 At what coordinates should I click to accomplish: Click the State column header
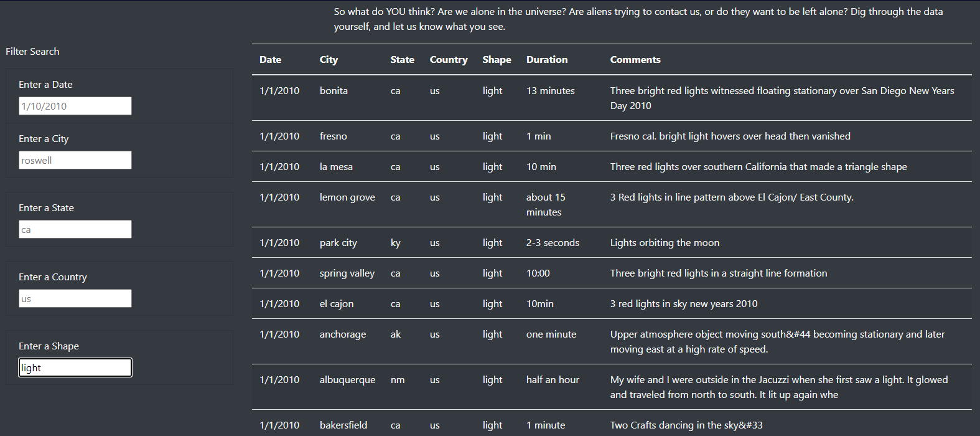tap(402, 59)
